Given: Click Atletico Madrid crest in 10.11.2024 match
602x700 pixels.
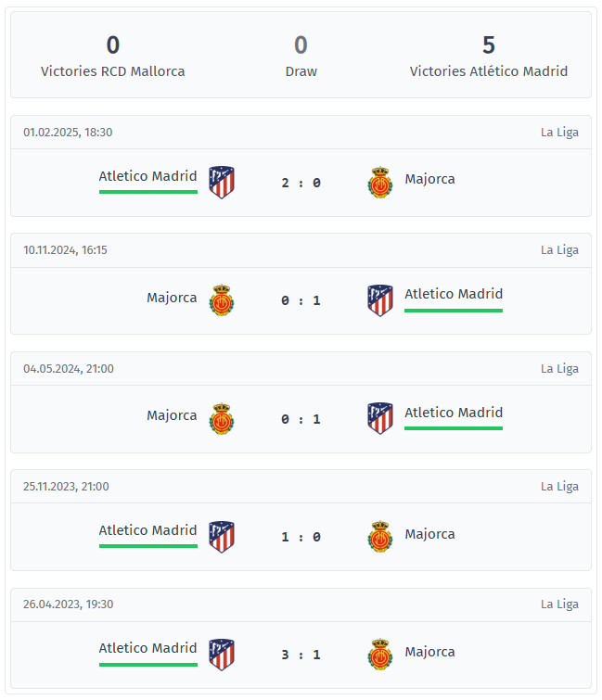Looking at the screenshot, I should coord(380,300).
